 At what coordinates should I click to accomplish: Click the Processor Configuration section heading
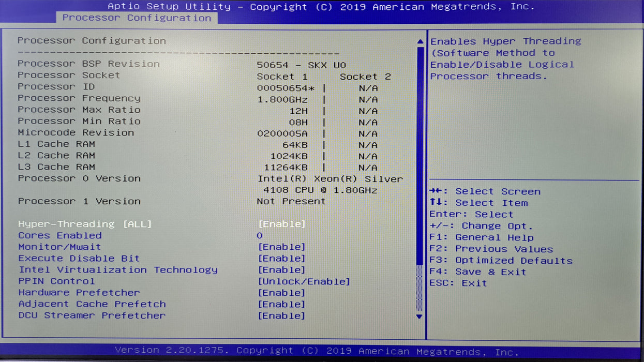click(92, 41)
